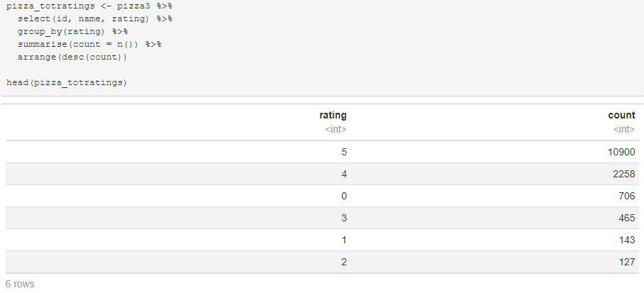Select the rating value 4 cell
Image resolution: width=644 pixels, height=293 pixels.
click(344, 174)
